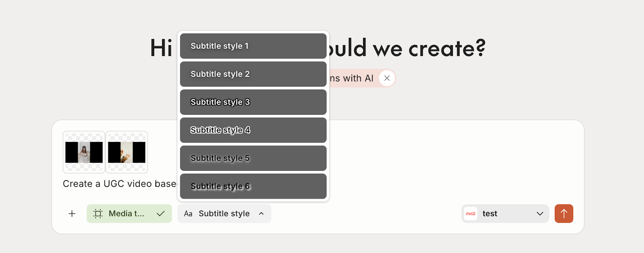
Task: Expand the brand selector chevron arrow
Action: coord(540,214)
